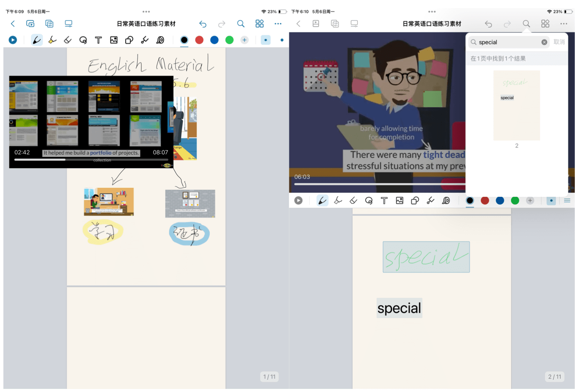Select Lasso tool in left screen toolbar
The image size is (577, 392).
83,40
